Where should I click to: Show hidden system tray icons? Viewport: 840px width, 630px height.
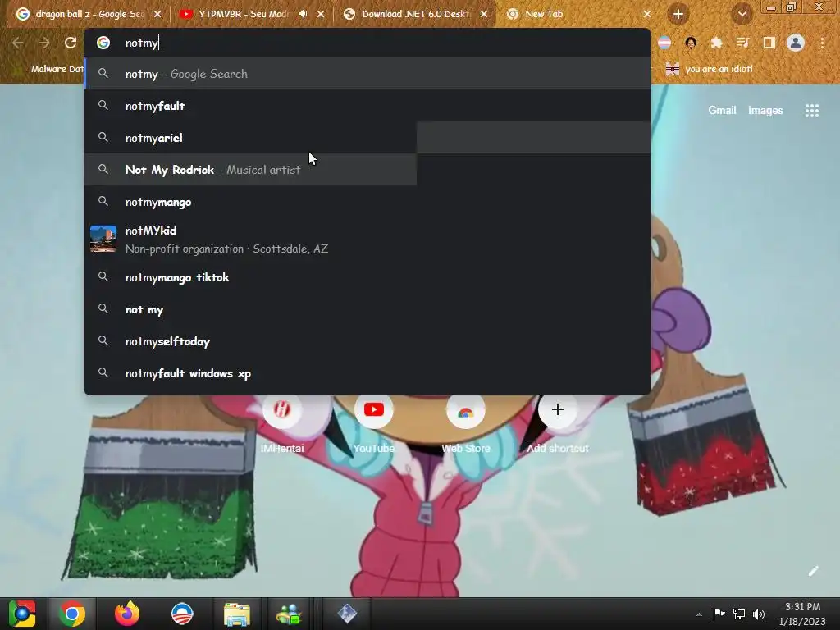[699, 614]
